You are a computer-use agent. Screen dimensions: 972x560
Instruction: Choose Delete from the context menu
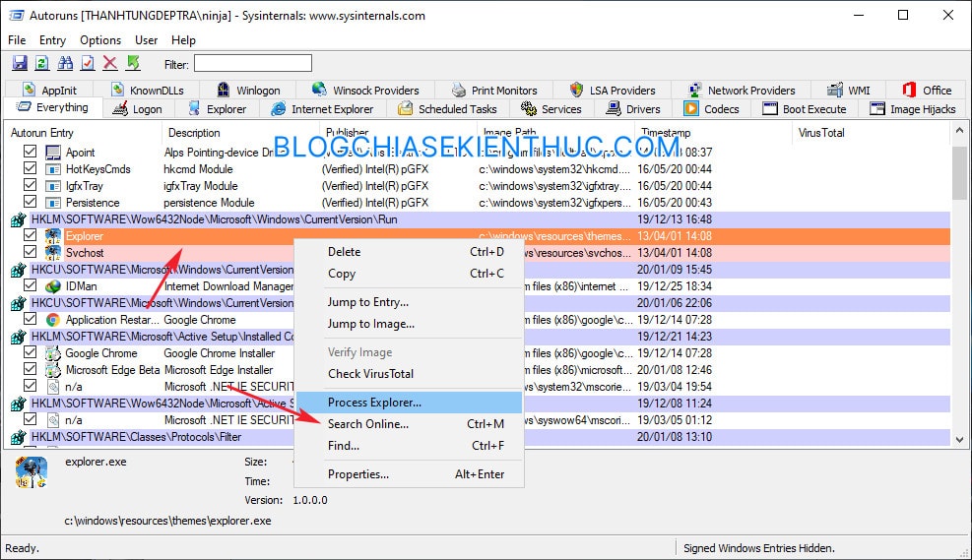point(409,252)
